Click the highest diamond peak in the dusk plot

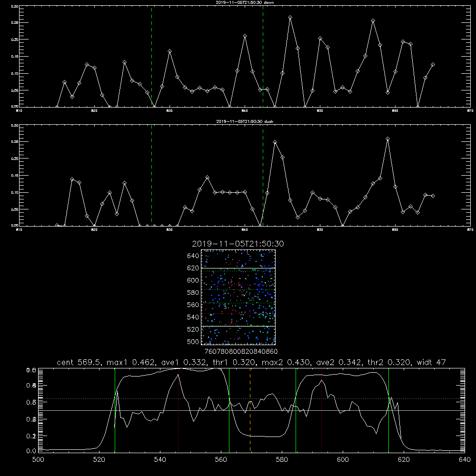click(387, 139)
